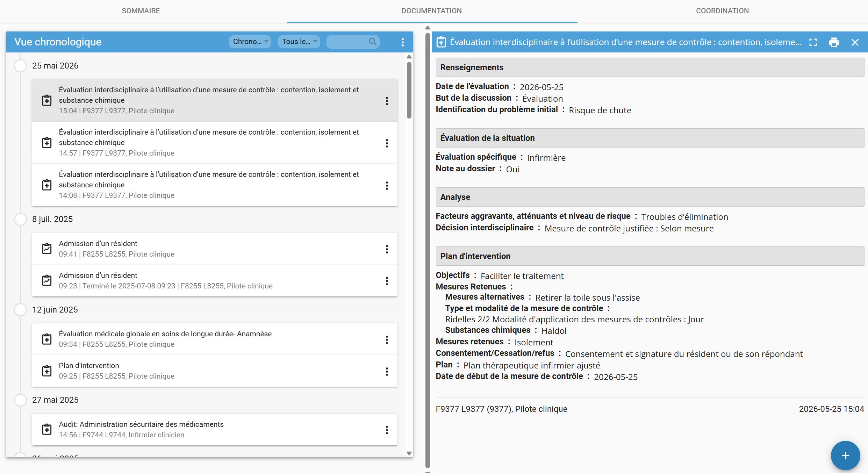Viewport: 868px width, 473px height.
Task: Click inside the chronology search field
Action: [348, 42]
